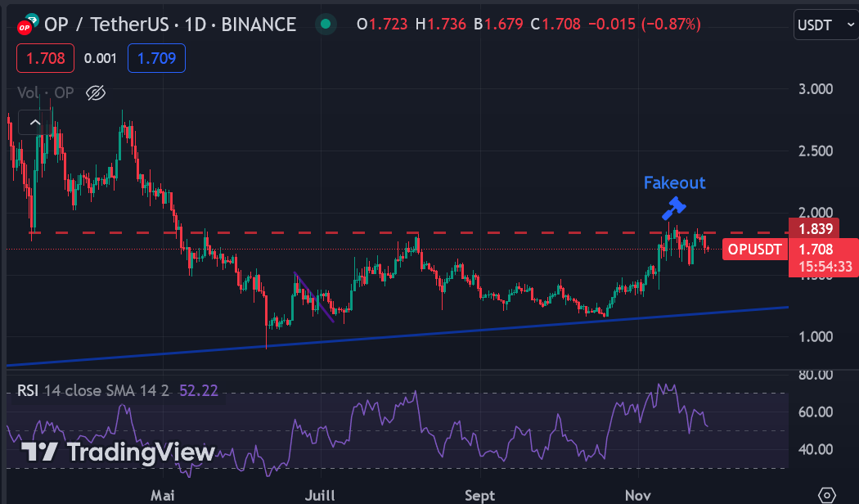The image size is (859, 504).
Task: Click the Vol · OP indicator label
Action: (x=46, y=92)
